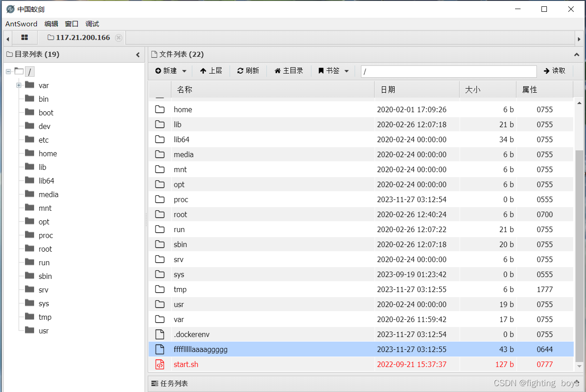586x392 pixels.
Task: Click the 读取 button
Action: point(554,70)
